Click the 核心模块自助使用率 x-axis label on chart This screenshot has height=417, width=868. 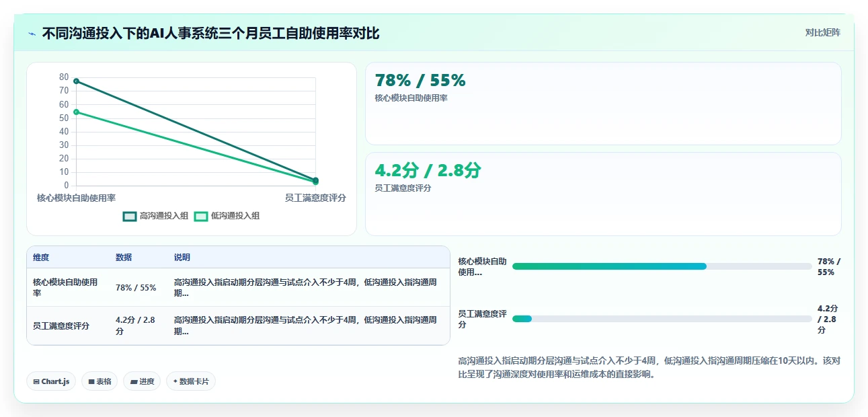point(76,198)
